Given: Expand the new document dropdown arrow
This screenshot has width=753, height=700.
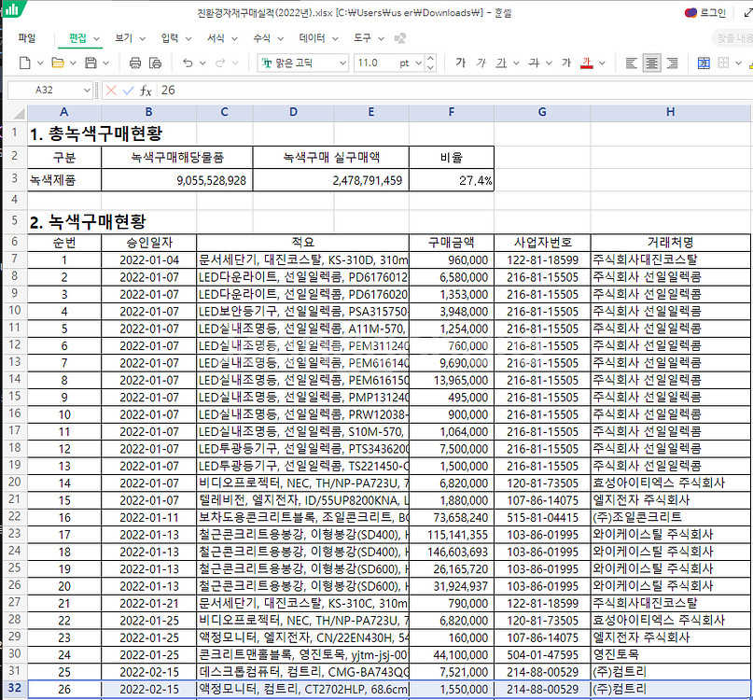Looking at the screenshot, I should pyautogui.click(x=40, y=63).
